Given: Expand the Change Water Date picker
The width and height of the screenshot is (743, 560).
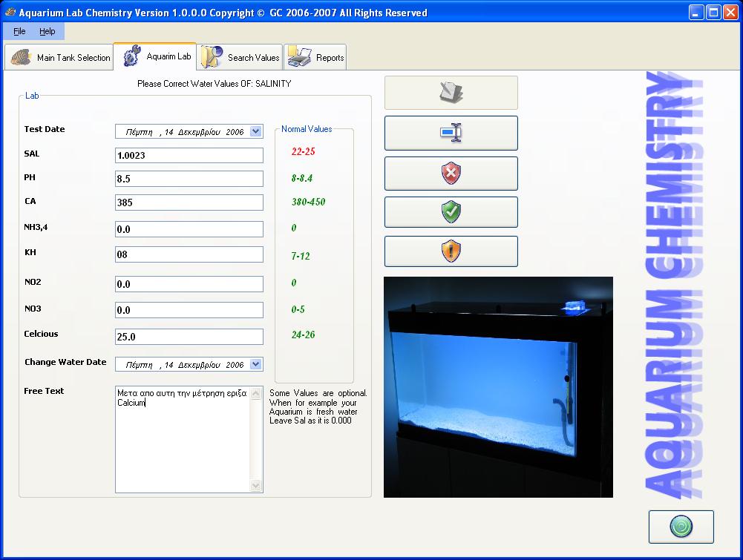Looking at the screenshot, I should click(255, 364).
